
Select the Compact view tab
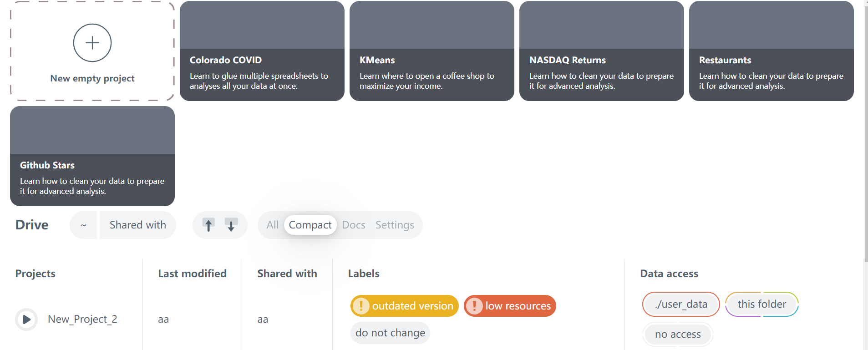click(x=310, y=225)
